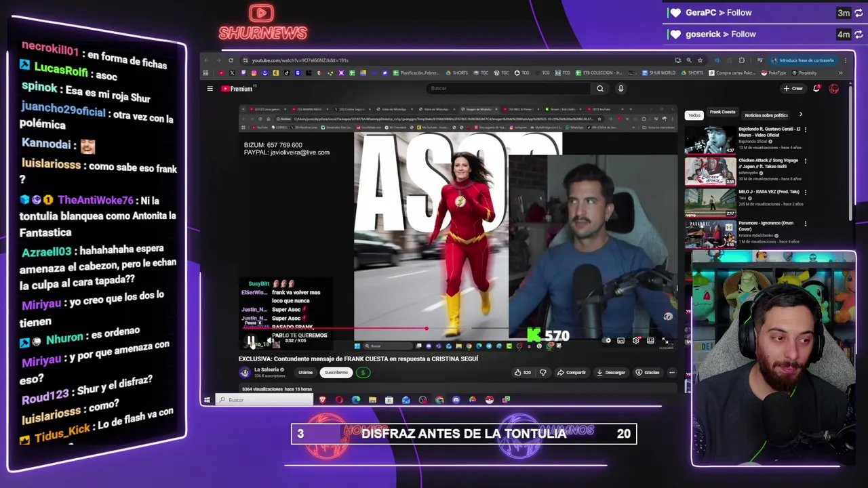Create content with the Crear button
The width and height of the screenshot is (868, 488).
(793, 89)
